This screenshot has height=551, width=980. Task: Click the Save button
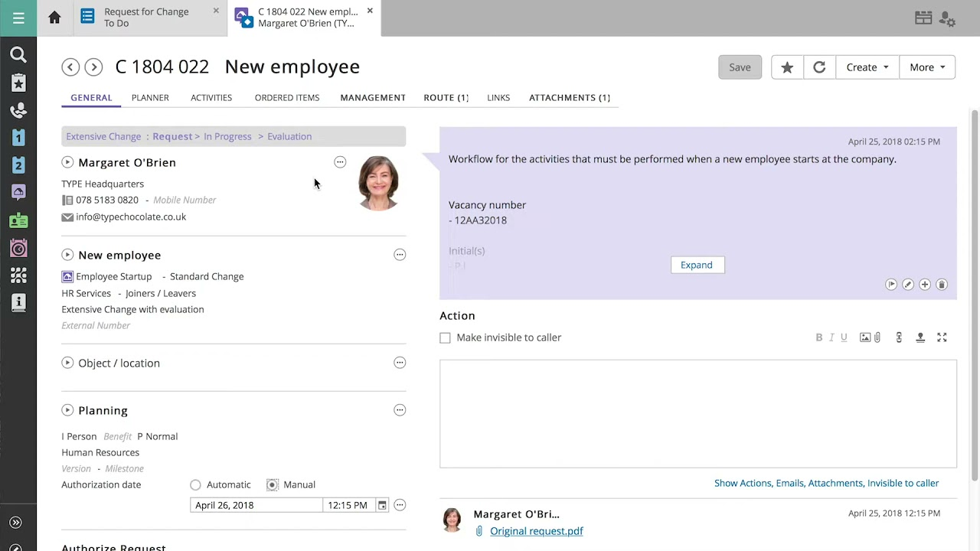pos(740,67)
